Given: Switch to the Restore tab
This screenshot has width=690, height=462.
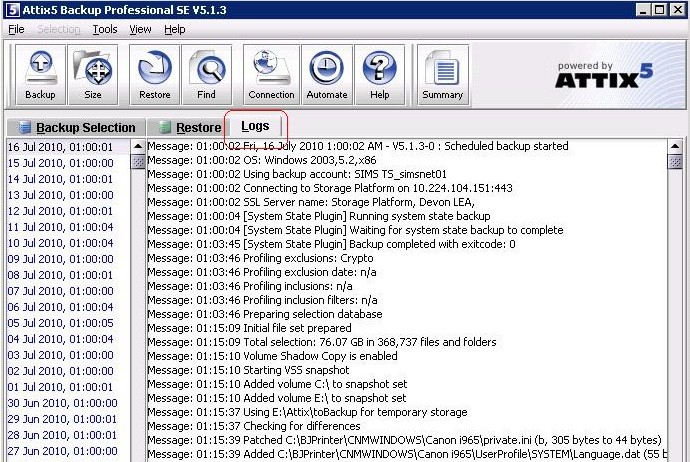Looking at the screenshot, I should [189, 128].
